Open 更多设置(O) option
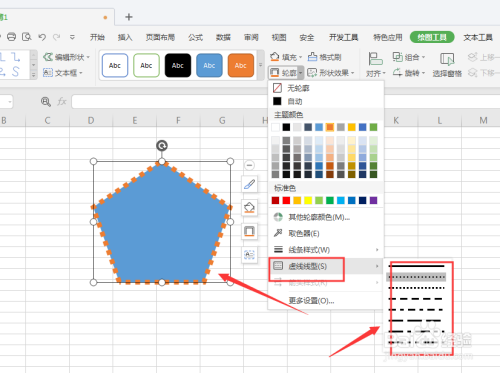The image size is (500, 373). tap(326, 301)
